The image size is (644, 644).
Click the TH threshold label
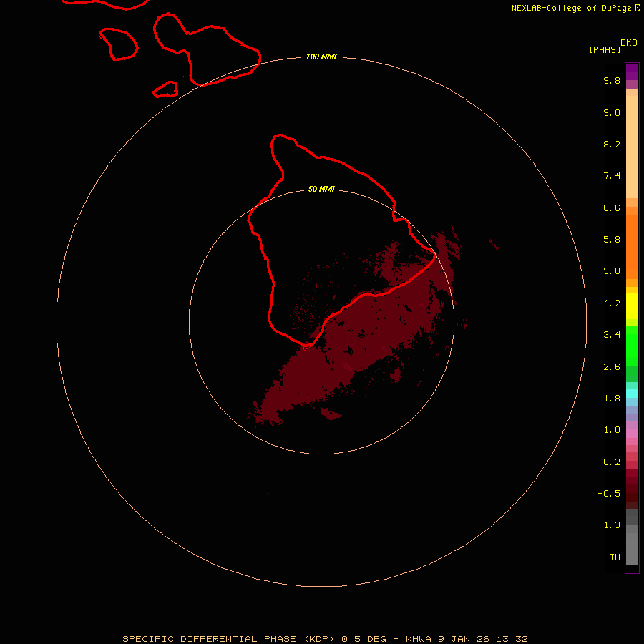click(x=615, y=557)
